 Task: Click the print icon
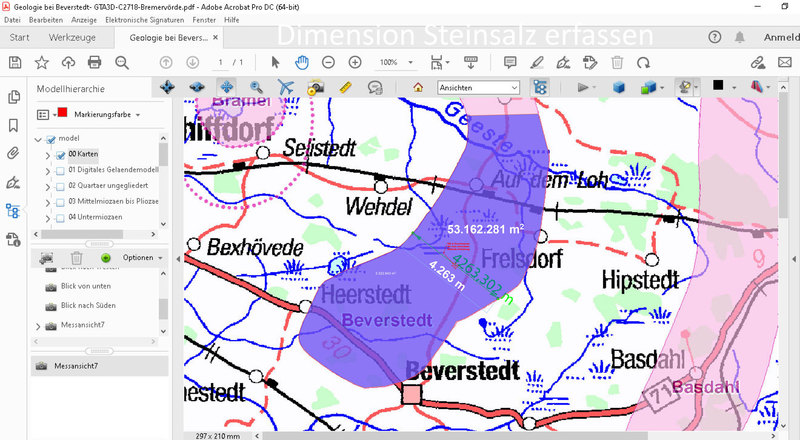coord(95,62)
